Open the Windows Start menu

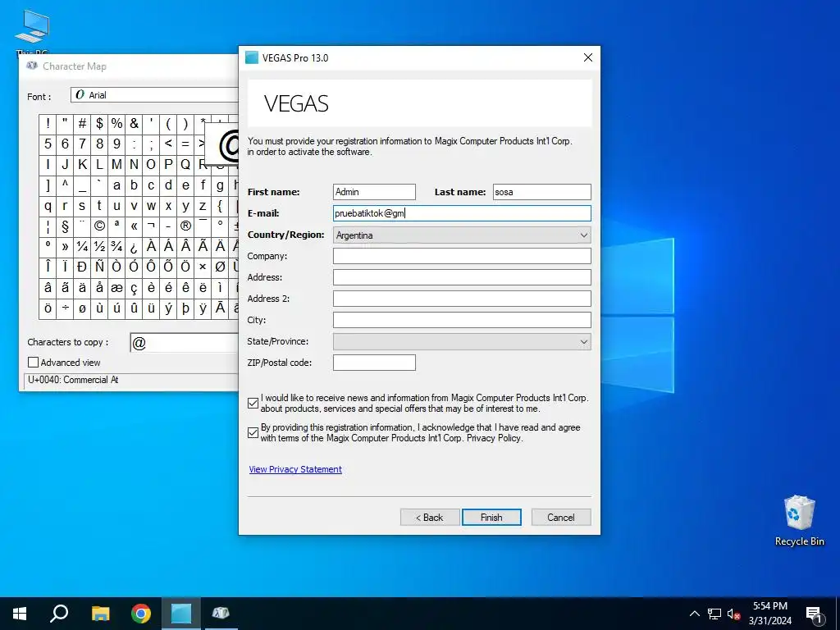tap(20, 614)
